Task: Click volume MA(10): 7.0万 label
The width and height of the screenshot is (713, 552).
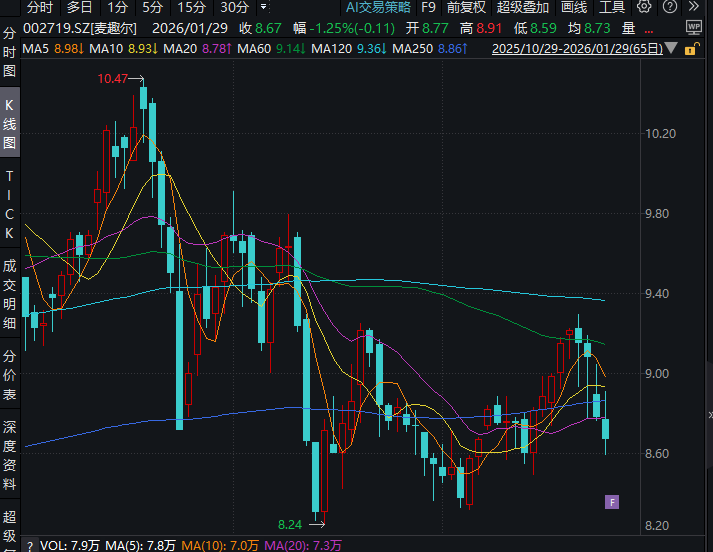Action: (x=220, y=546)
